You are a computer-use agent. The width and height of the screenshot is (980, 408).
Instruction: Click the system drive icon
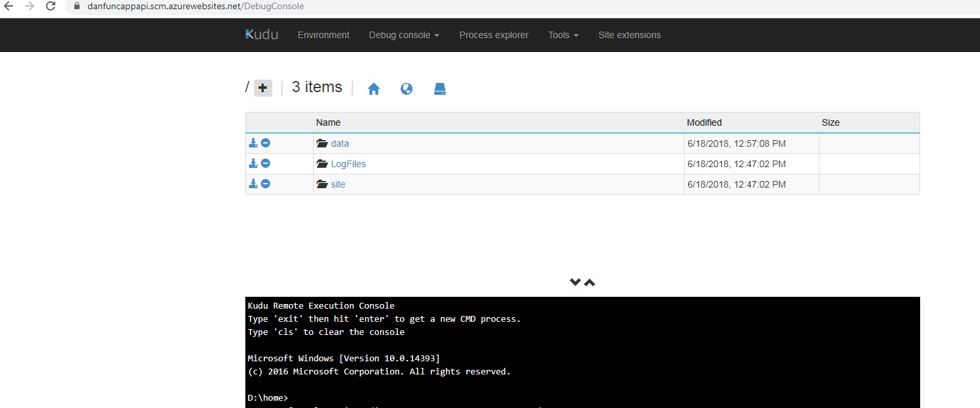[x=440, y=89]
